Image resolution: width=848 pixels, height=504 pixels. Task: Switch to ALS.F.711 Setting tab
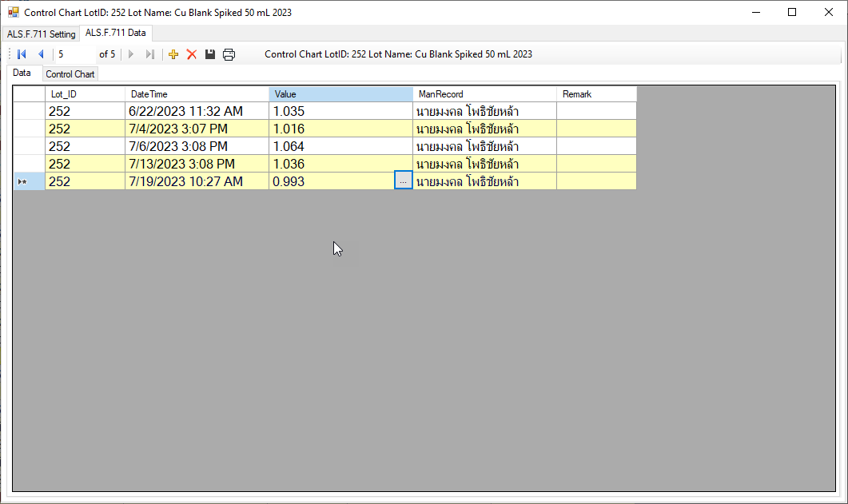click(x=41, y=34)
